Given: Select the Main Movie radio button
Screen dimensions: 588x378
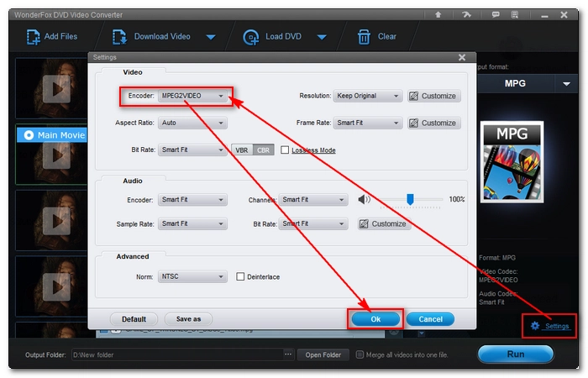Looking at the screenshot, I should click(x=29, y=135).
